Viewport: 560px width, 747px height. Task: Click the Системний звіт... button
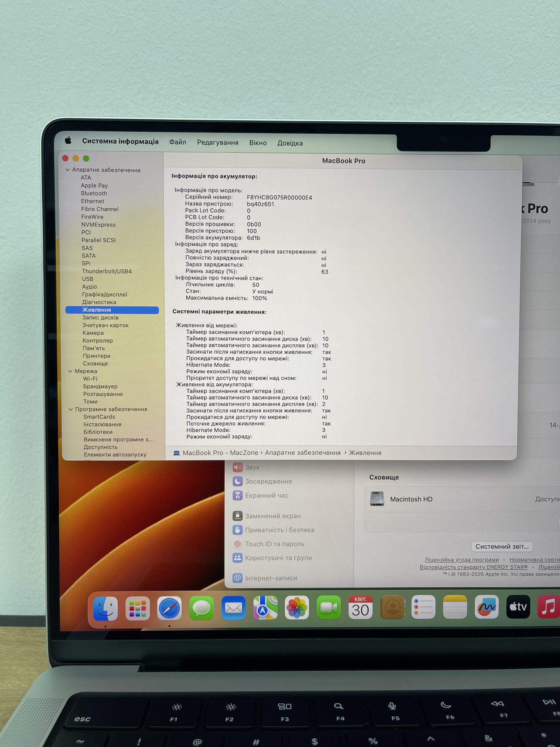(502, 547)
